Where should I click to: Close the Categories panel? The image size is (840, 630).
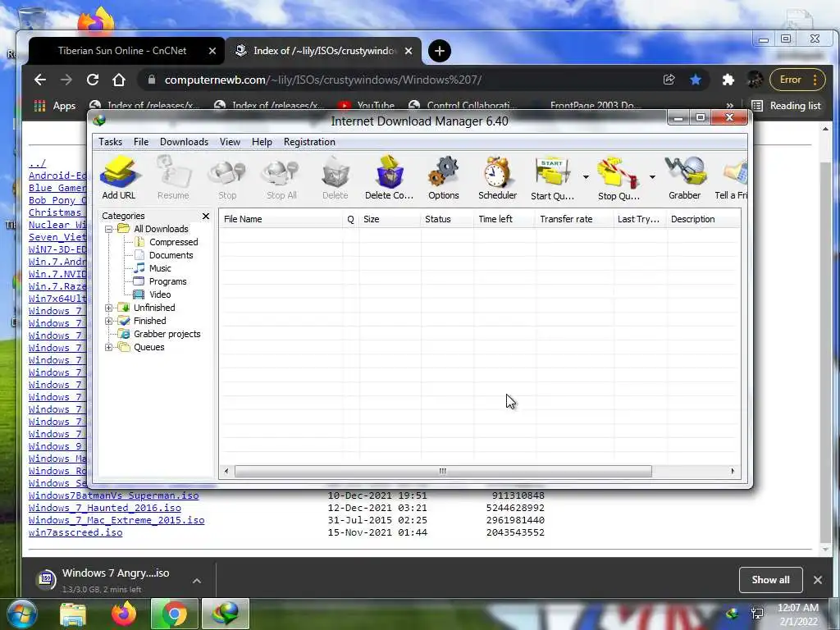point(206,216)
